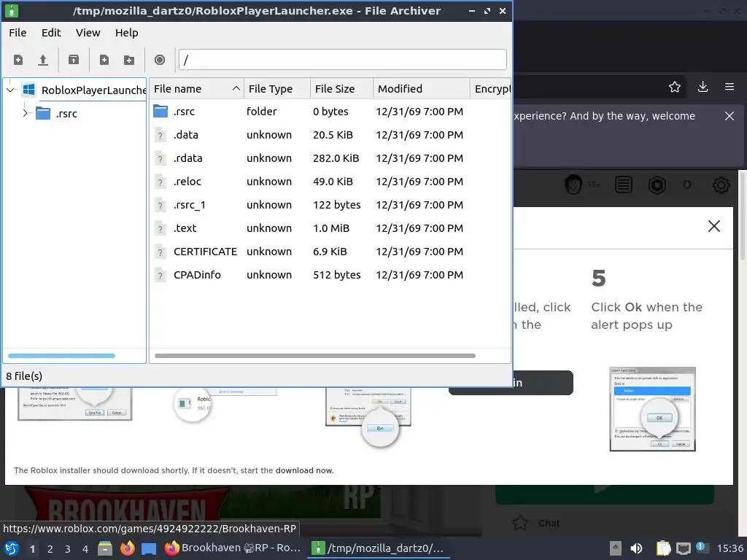This screenshot has width=747, height=560.
Task: Expand the .rsrc folder in tree
Action: tap(25, 113)
